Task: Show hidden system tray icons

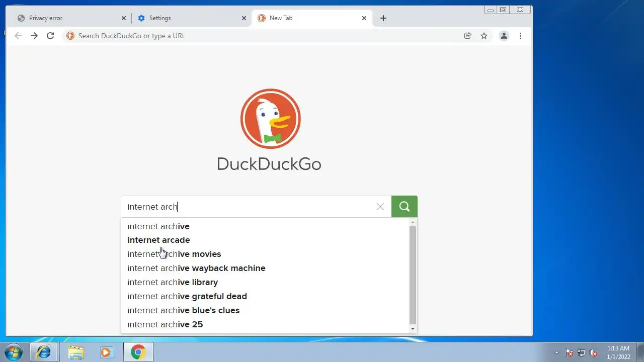Action: click(556, 352)
